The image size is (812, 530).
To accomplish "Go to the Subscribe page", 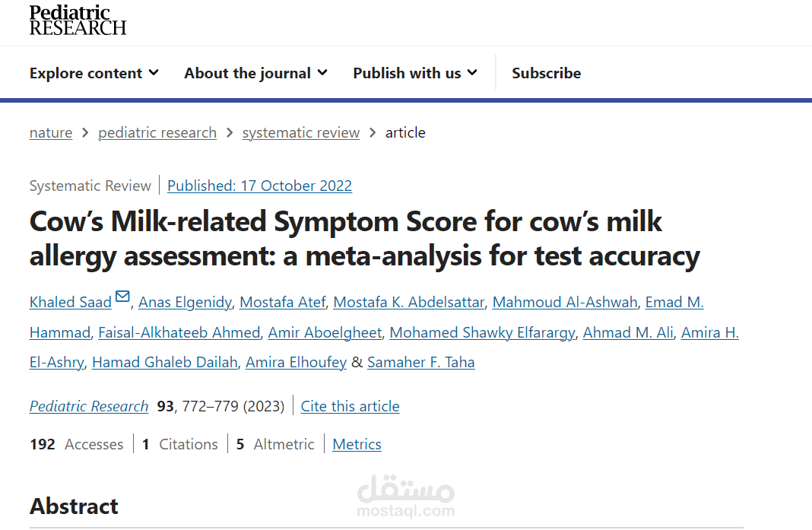I will [x=546, y=73].
